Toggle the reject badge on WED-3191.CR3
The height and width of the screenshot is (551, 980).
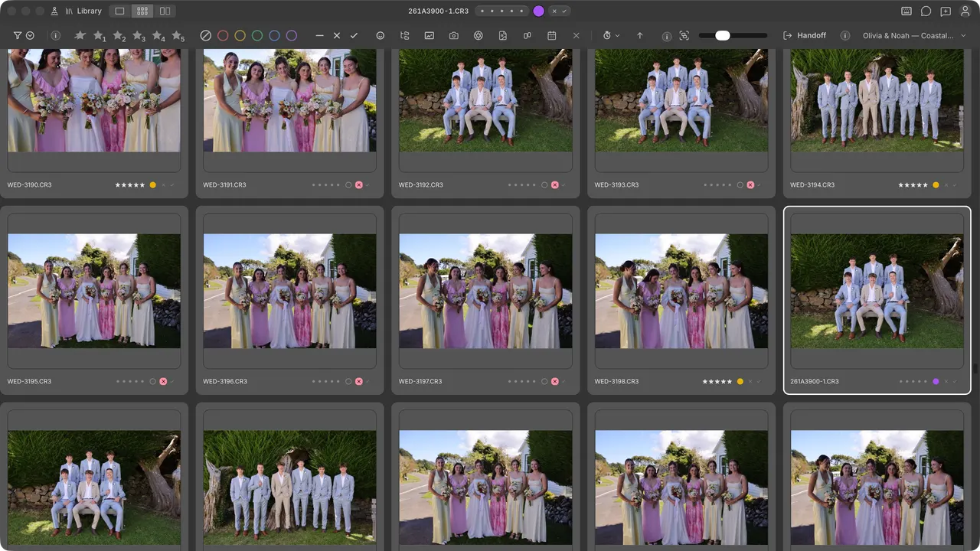click(358, 185)
